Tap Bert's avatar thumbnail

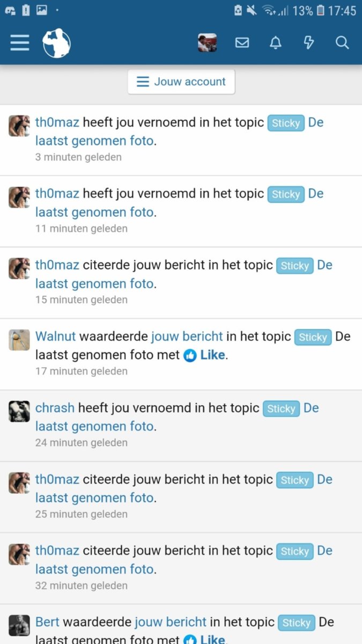19,625
